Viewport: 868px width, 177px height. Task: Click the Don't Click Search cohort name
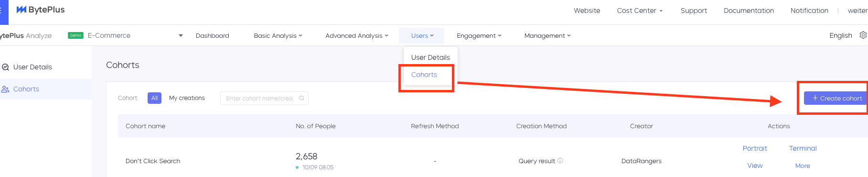[x=153, y=161]
